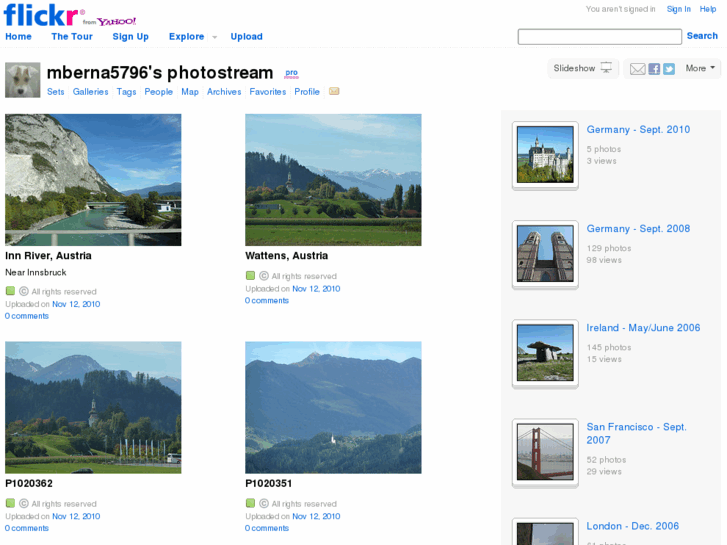Open Germany - Sept. 2010 castle thumbnail

tap(545, 154)
